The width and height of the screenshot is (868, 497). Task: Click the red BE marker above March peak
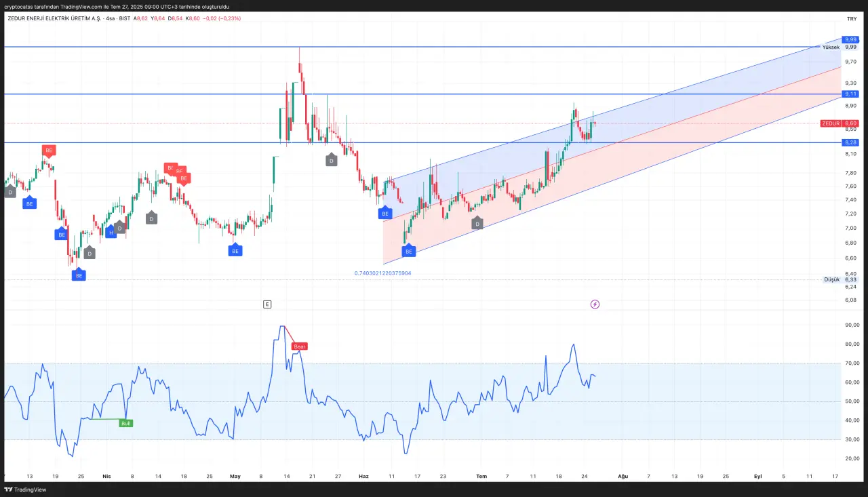tap(48, 151)
